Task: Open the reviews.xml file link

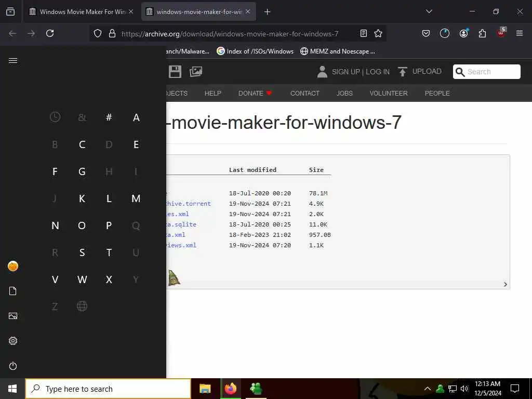Action: click(x=181, y=245)
